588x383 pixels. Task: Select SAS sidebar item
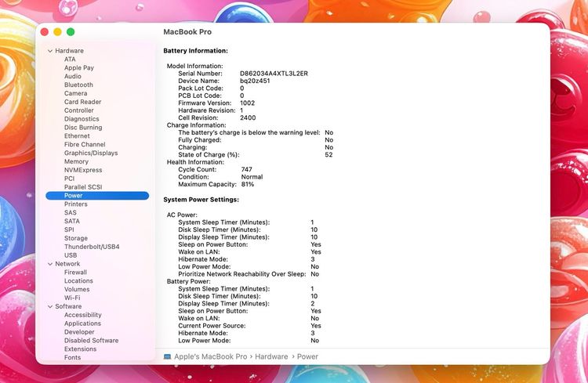tap(70, 212)
